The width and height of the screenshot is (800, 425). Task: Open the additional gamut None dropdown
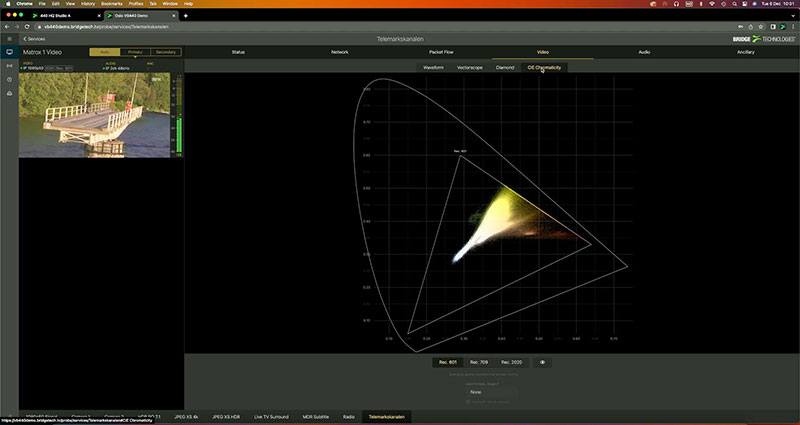coord(491,392)
